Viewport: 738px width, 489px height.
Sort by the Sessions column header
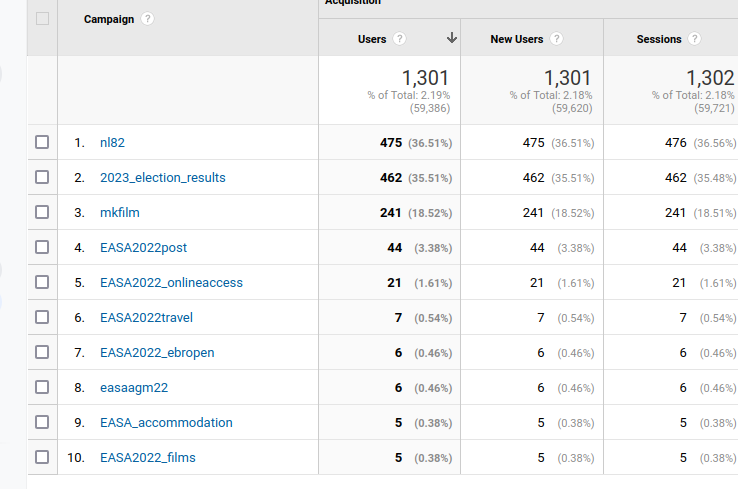(659, 39)
